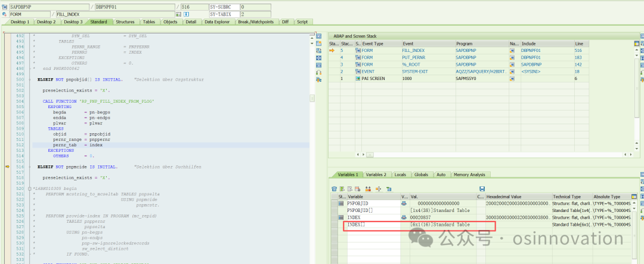Click the Hexadecimal Value column header
The image size is (644, 264).
[x=518, y=197]
